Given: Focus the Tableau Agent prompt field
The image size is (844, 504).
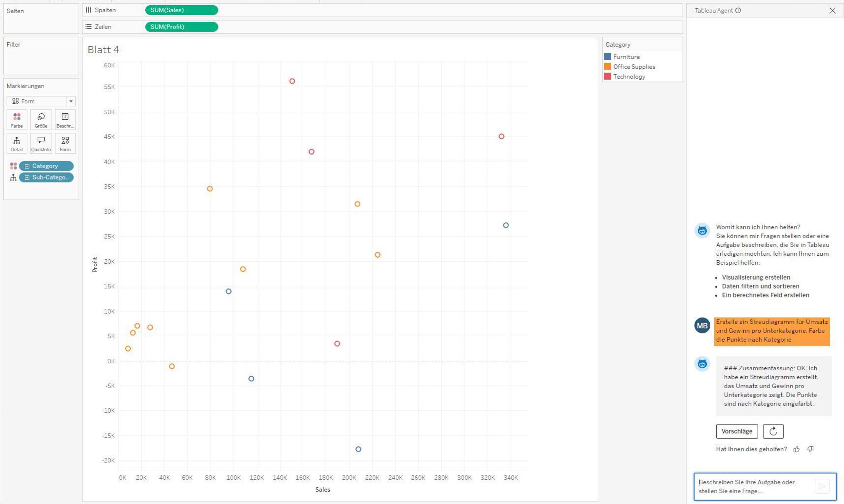Looking at the screenshot, I should pos(754,486).
